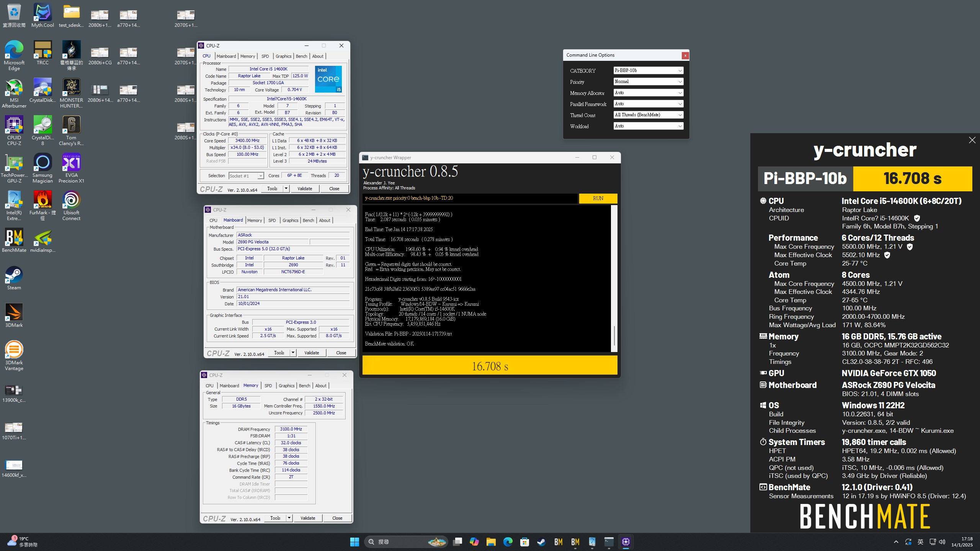Screen dimensions: 980x551
Task: Launch Intel Extreme Tuning desktop icon
Action: click(14, 205)
